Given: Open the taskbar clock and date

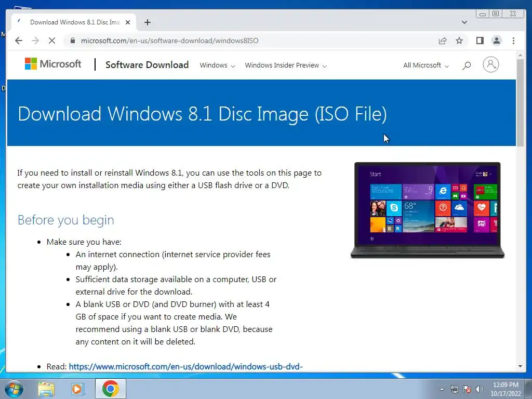Looking at the screenshot, I should (506, 389).
